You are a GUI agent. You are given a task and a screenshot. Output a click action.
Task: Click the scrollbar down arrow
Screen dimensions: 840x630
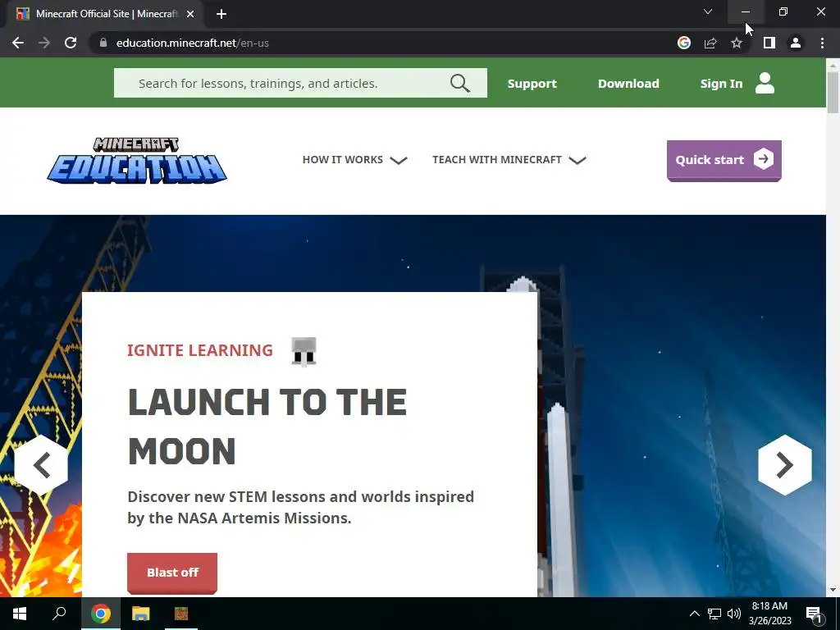(833, 590)
